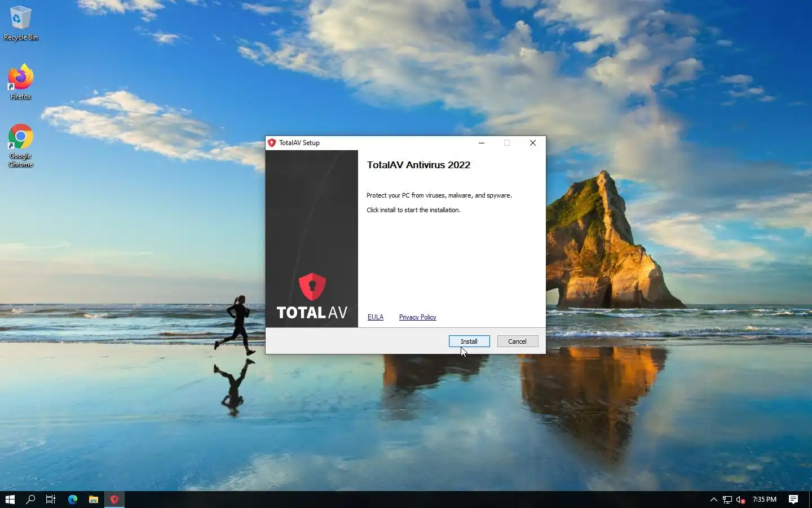Image resolution: width=812 pixels, height=508 pixels.
Task: Select the Firefox desktop shortcut
Action: point(21,82)
